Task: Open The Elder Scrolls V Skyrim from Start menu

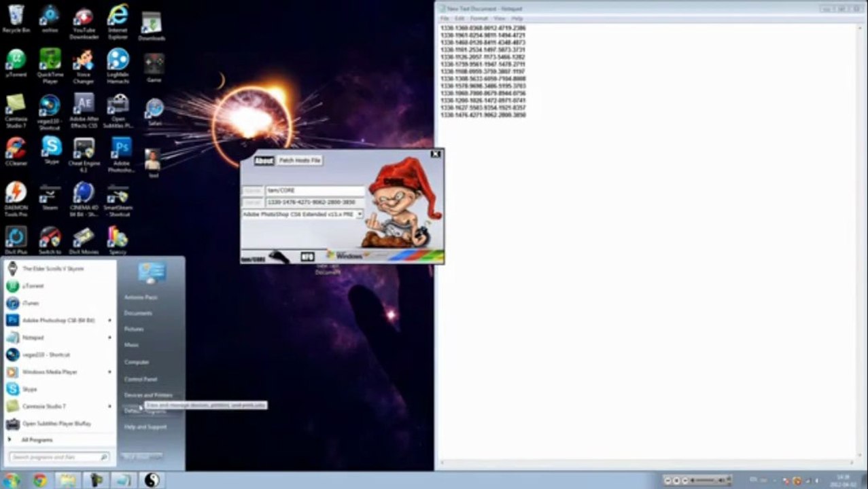Action: pyautogui.click(x=60, y=269)
